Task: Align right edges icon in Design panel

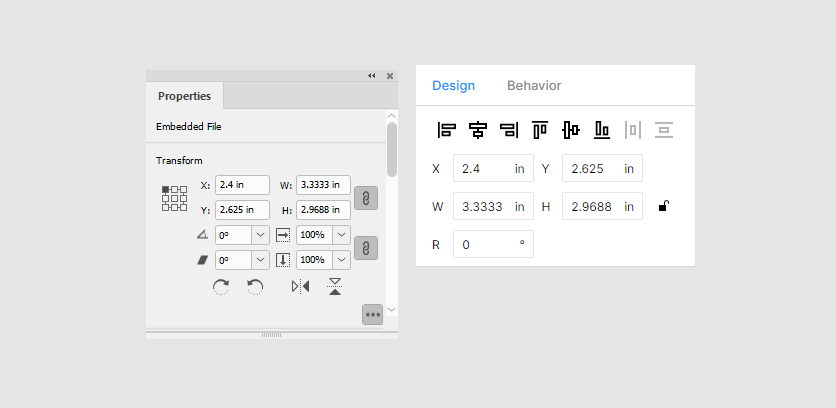Action: (x=509, y=130)
